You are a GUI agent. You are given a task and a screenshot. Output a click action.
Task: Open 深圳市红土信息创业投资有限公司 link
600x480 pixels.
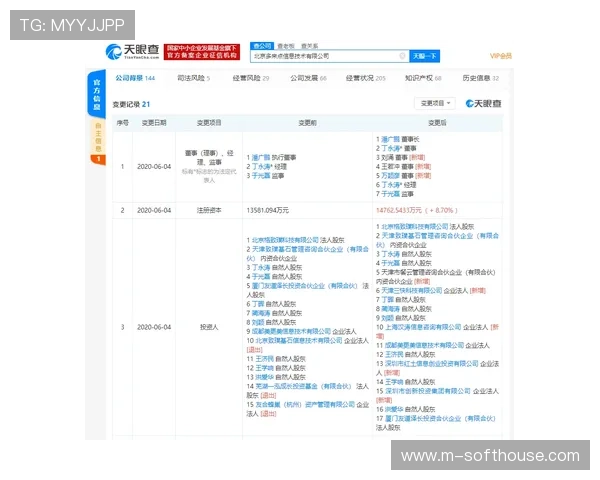click(432, 364)
